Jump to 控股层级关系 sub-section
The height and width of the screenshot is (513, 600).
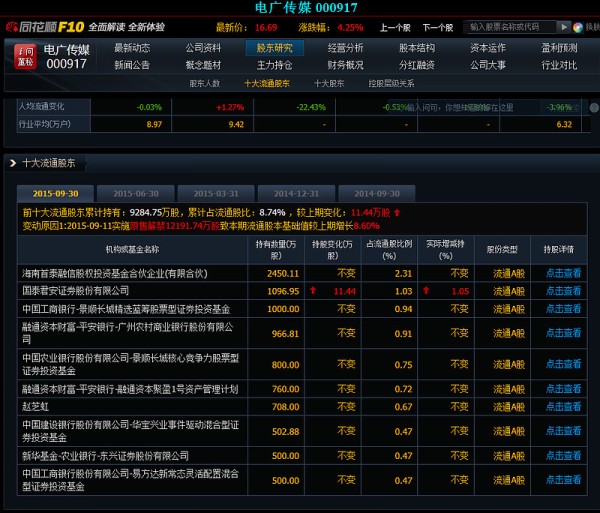391,83
